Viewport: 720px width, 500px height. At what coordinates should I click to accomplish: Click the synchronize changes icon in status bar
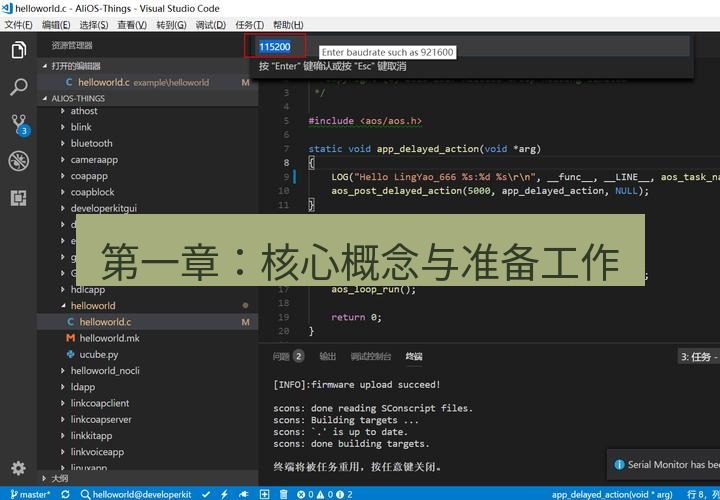point(66,494)
